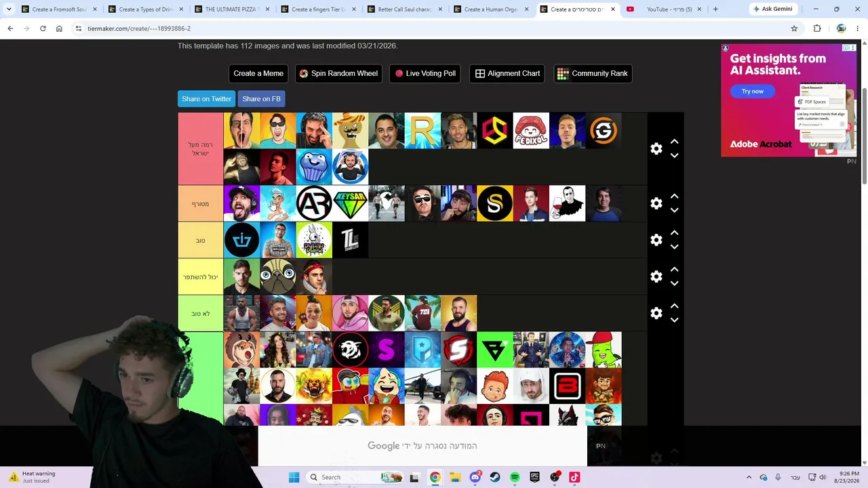Open the Spin Random Wheel feature
Viewport: 868px width, 488px height.
(338, 73)
